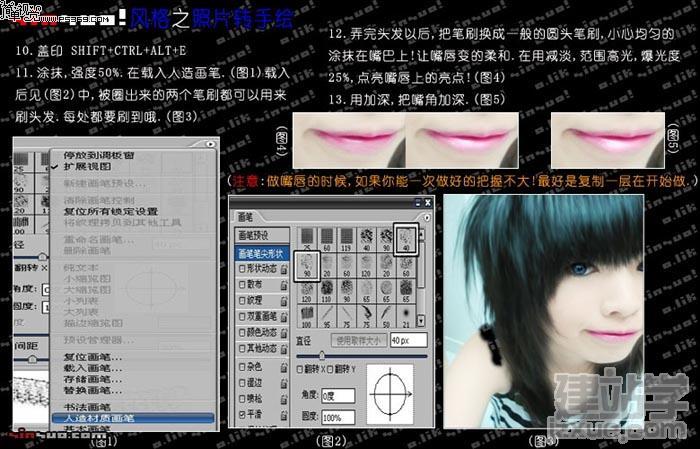The height and width of the screenshot is (449, 700).
Task: Click the lock icon beside 纹理
Action: tap(283, 301)
